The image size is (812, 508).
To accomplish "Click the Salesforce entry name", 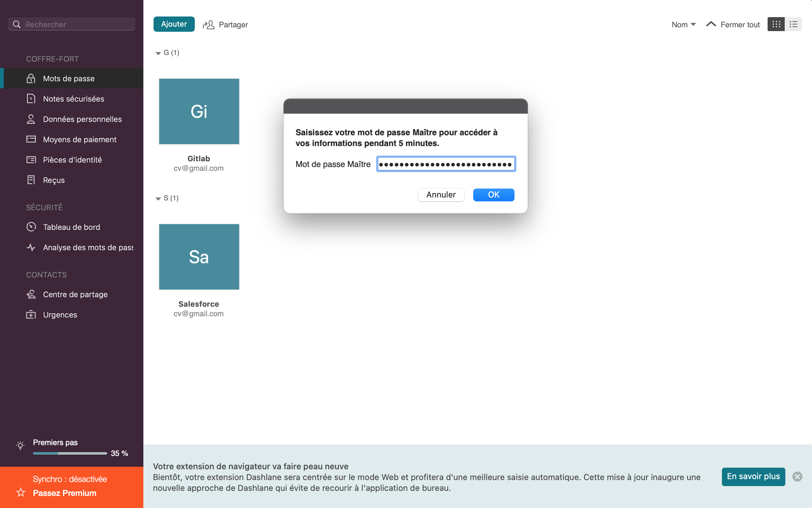I will point(199,304).
